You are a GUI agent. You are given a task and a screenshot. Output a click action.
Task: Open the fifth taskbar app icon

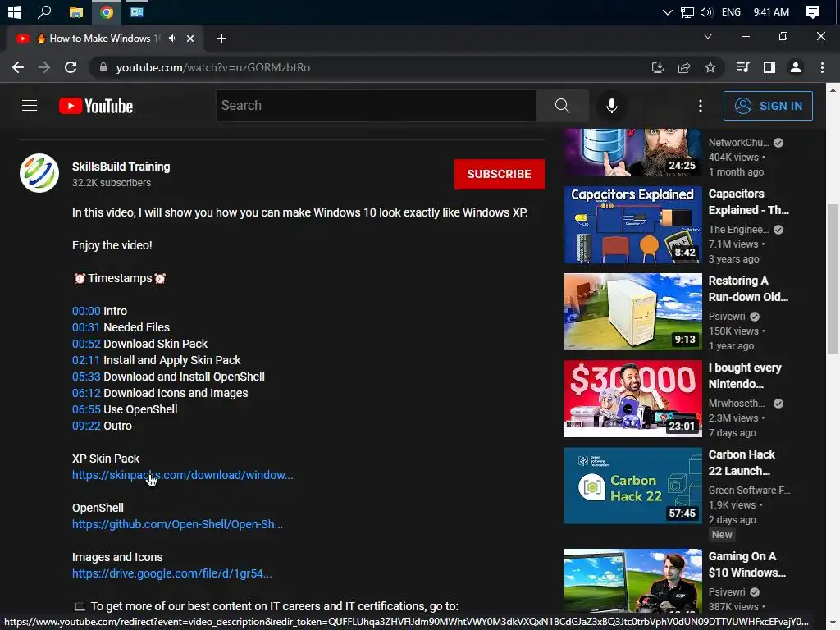coord(137,11)
